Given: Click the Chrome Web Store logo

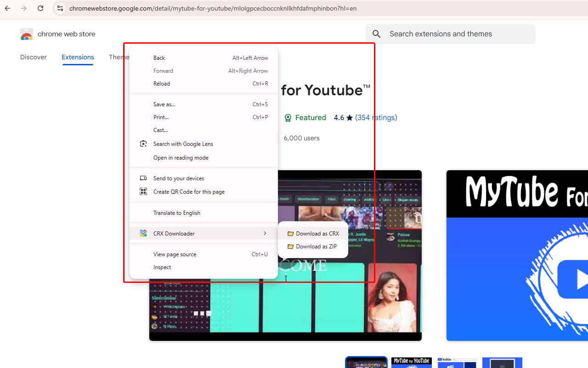Looking at the screenshot, I should tap(27, 34).
